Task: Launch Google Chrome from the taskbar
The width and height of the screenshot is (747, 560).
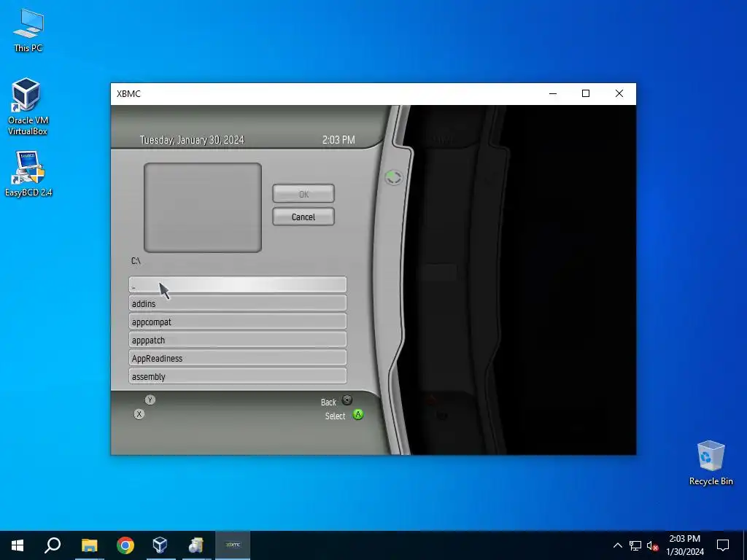Action: coord(125,545)
